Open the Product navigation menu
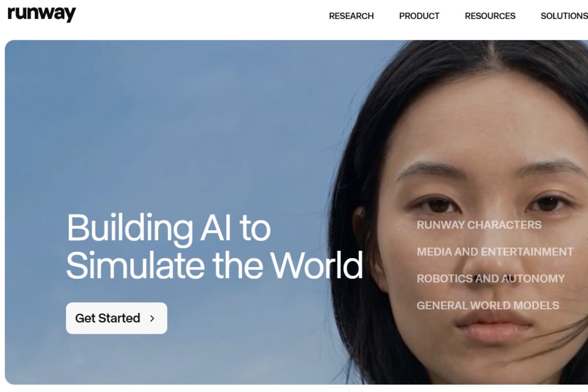The width and height of the screenshot is (588, 392). pos(419,16)
